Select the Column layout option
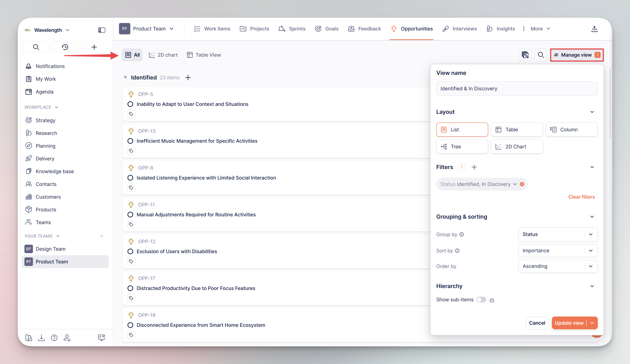This screenshot has width=630, height=364. pyautogui.click(x=572, y=129)
